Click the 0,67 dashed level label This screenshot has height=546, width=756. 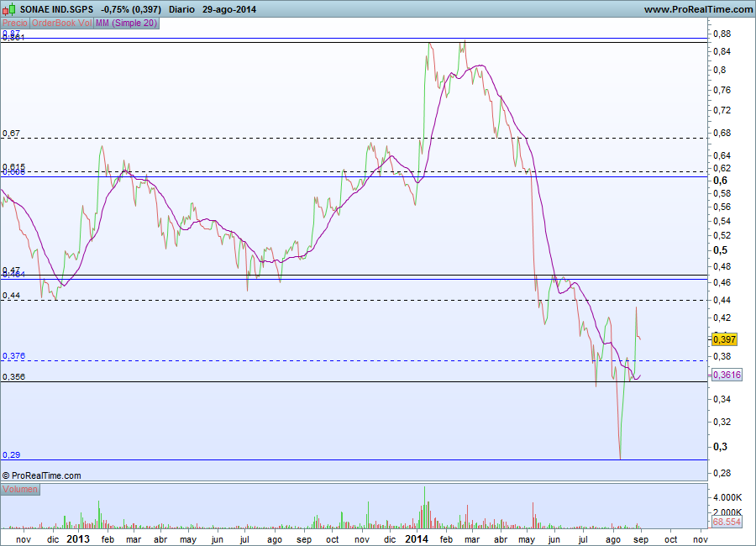click(x=11, y=134)
